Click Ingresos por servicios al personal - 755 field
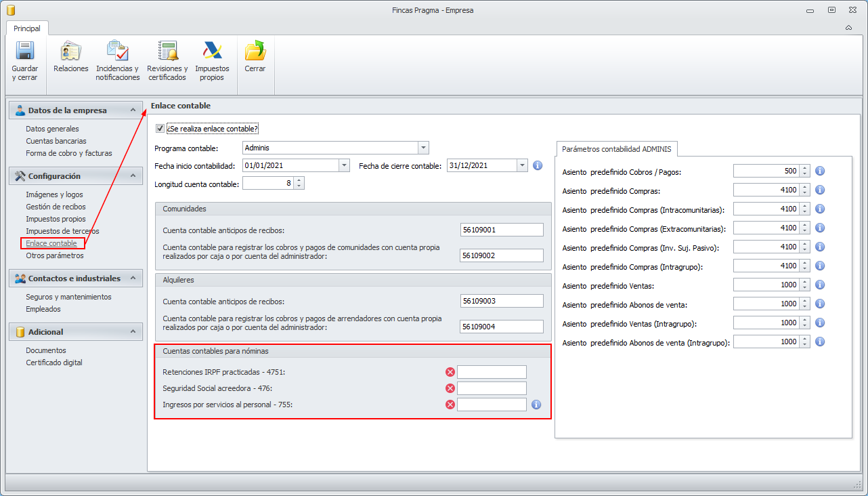Viewport: 868px width, 496px height. [x=492, y=405]
